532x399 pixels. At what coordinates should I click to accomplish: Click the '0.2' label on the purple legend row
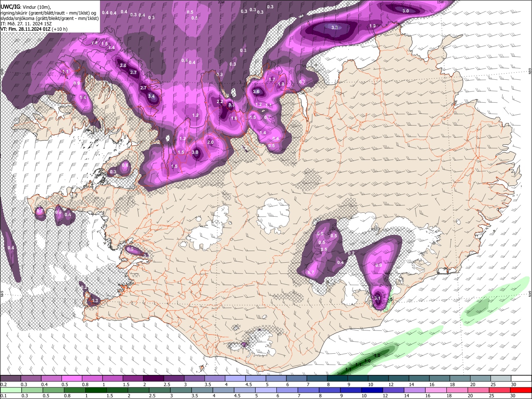(3, 384)
